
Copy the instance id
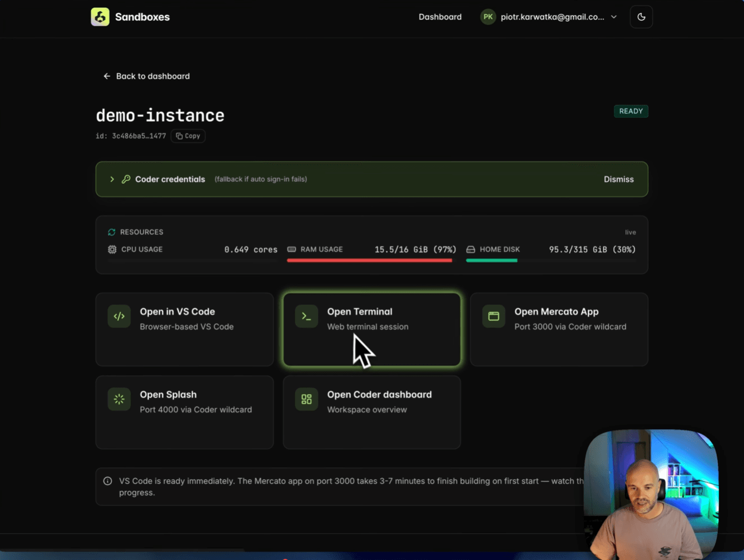tap(188, 136)
